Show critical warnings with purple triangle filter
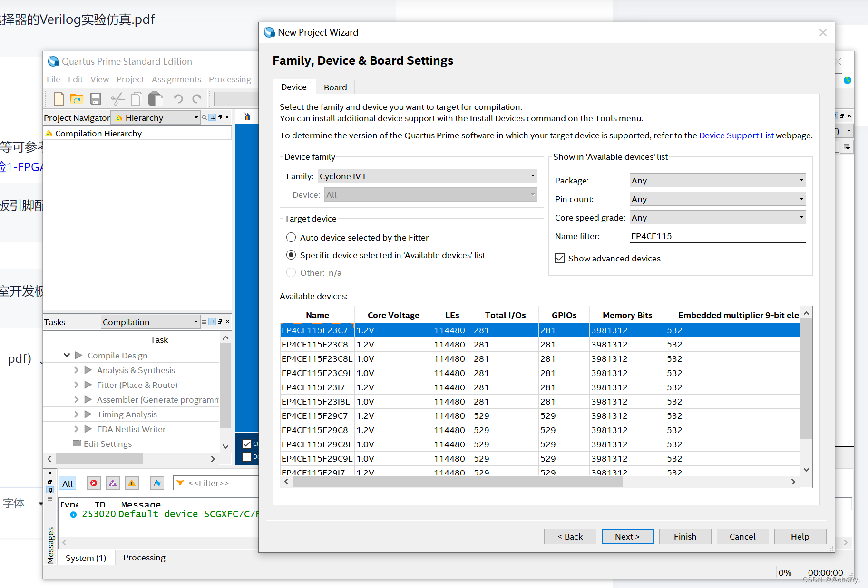 (x=113, y=483)
